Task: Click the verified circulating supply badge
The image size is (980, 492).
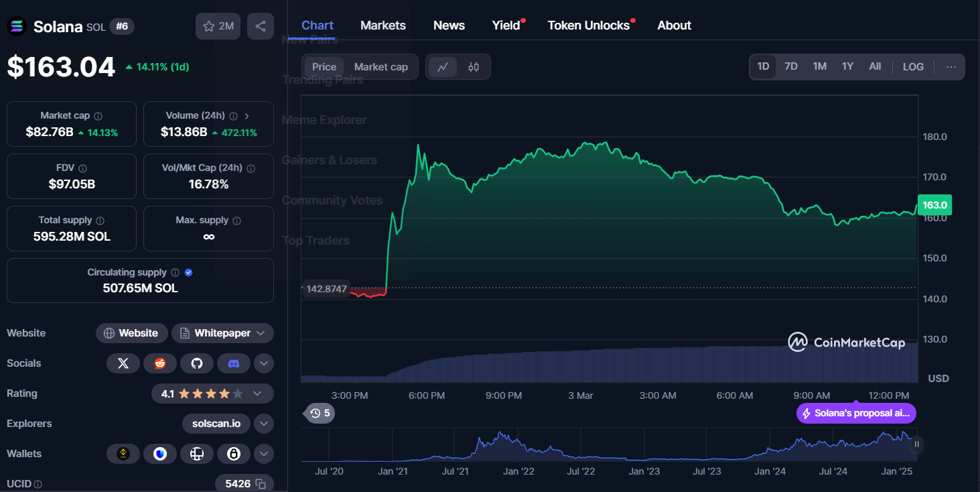Action: click(189, 273)
